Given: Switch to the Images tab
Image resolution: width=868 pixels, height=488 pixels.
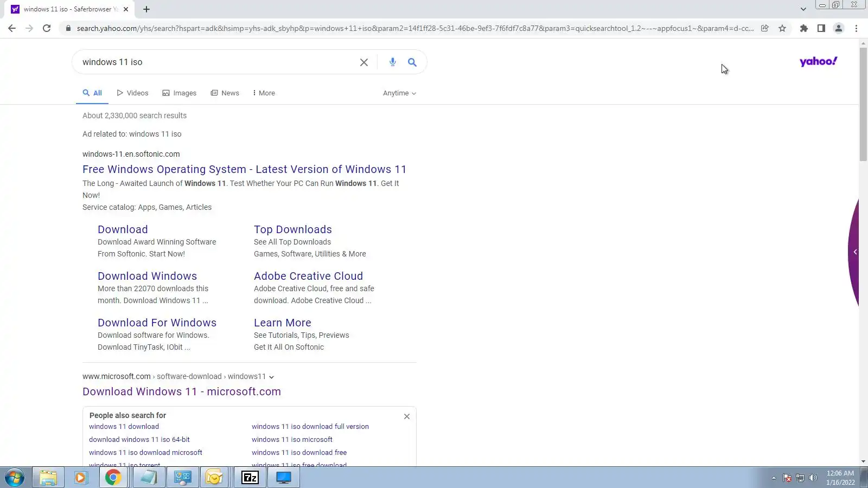Looking at the screenshot, I should coord(180,93).
